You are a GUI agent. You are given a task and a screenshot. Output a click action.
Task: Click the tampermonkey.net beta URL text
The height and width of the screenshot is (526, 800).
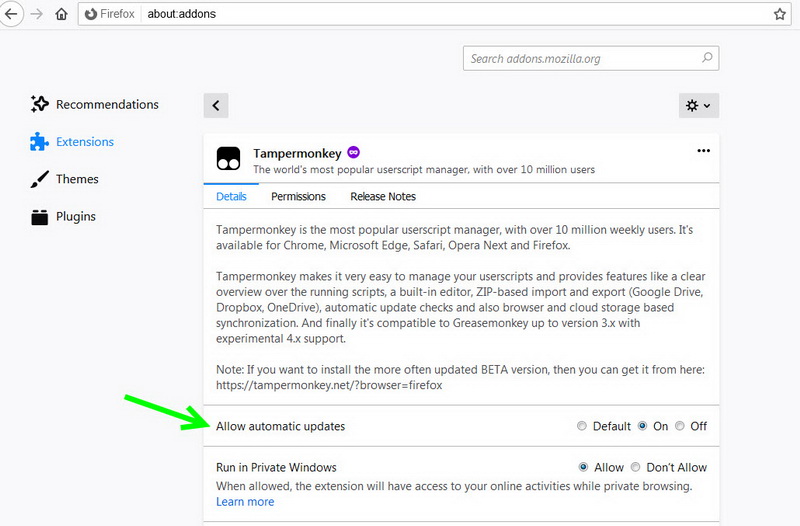click(329, 385)
